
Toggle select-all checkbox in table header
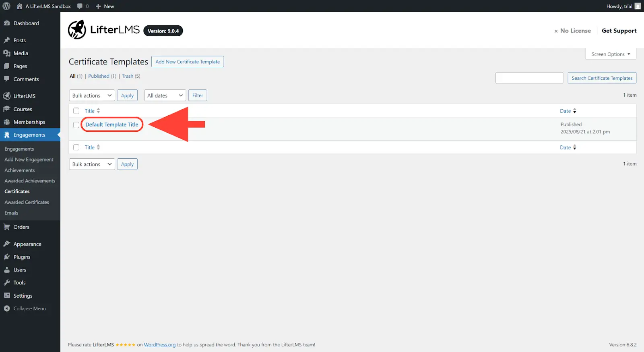76,111
